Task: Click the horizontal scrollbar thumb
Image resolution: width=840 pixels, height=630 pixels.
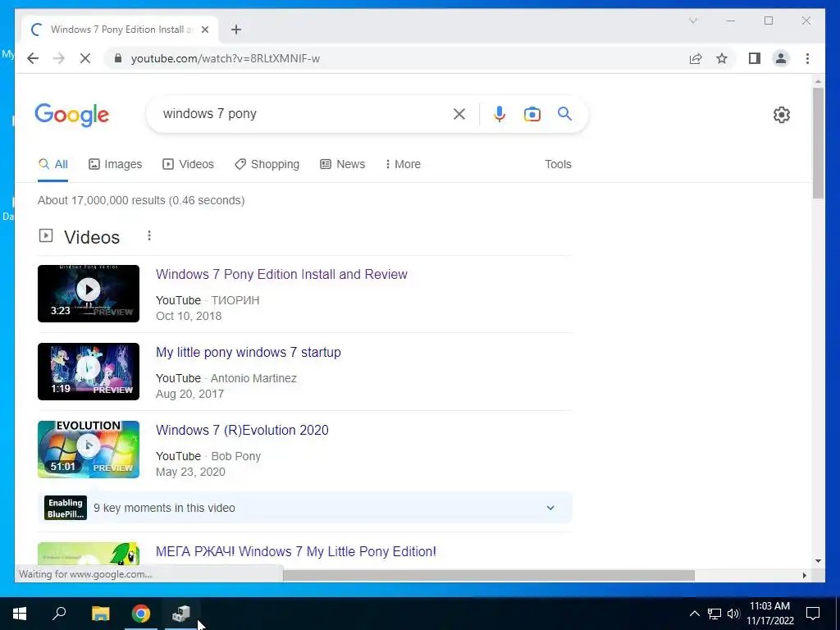Action: click(489, 575)
